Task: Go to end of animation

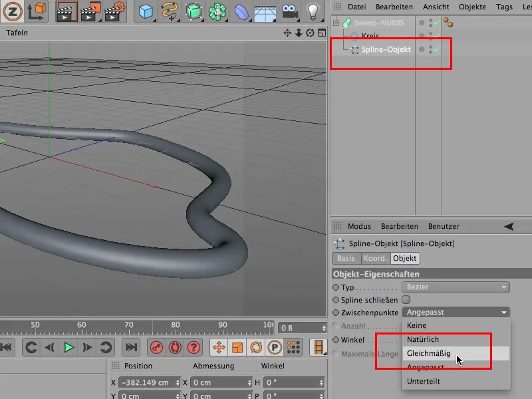Action: [131, 347]
